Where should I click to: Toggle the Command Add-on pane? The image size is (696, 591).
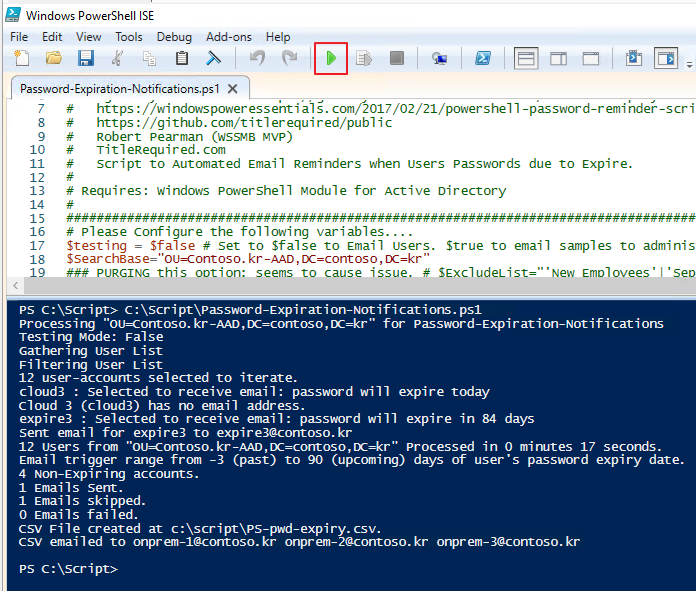[666, 58]
